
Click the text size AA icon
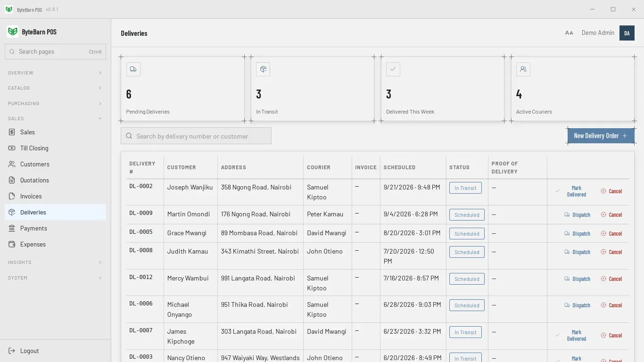point(569,33)
